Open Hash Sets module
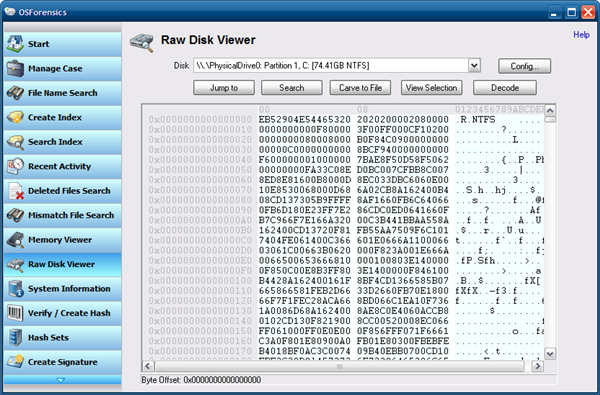The image size is (600, 395). point(62,338)
